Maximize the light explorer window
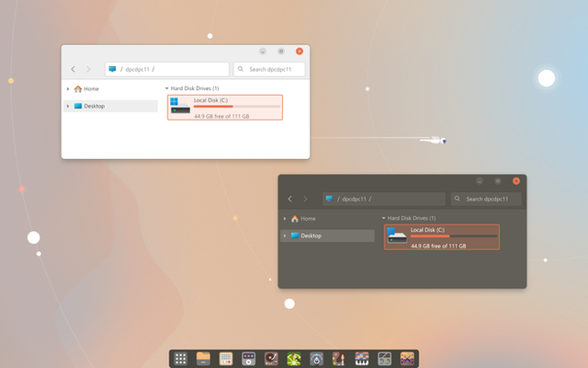The width and height of the screenshot is (588, 368). click(281, 52)
